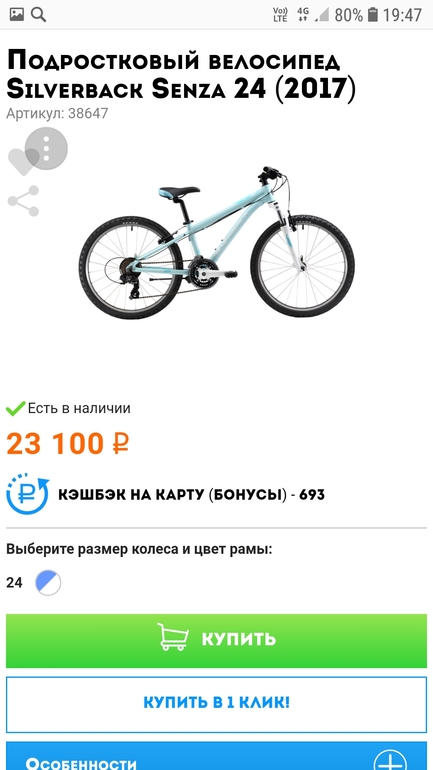Tap the Артикул 38647 text
Image resolution: width=433 pixels, height=770 pixels.
(x=57, y=113)
